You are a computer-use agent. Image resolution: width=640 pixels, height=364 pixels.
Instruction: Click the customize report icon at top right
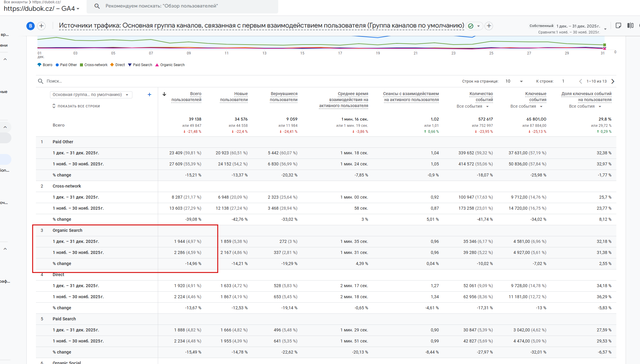[x=618, y=26]
